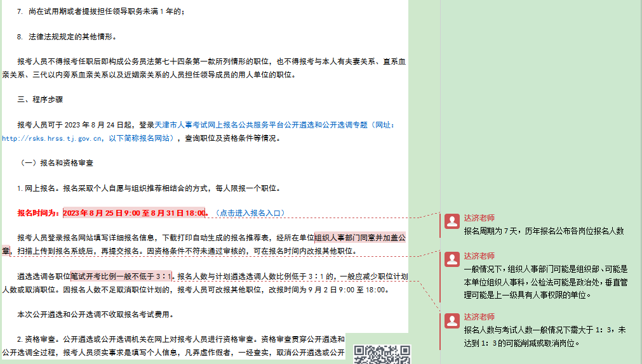The height and width of the screenshot is (364, 642).
Task: Click the highlighted 2023年8月25日 registration time text
Action: 135,213
